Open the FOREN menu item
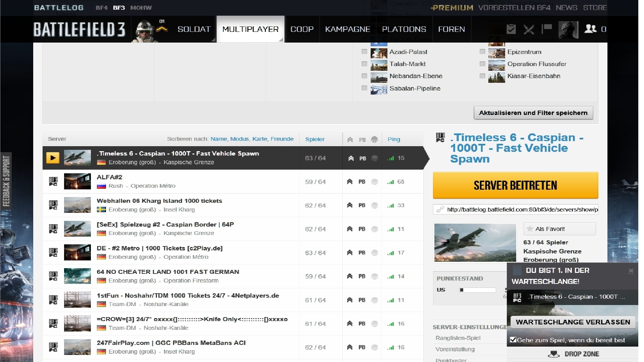 [451, 29]
